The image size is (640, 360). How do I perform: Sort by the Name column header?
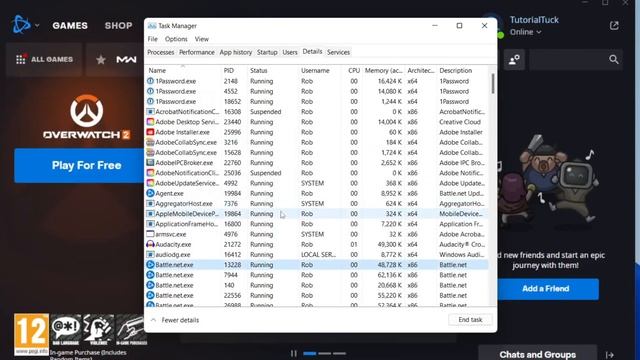[184, 71]
